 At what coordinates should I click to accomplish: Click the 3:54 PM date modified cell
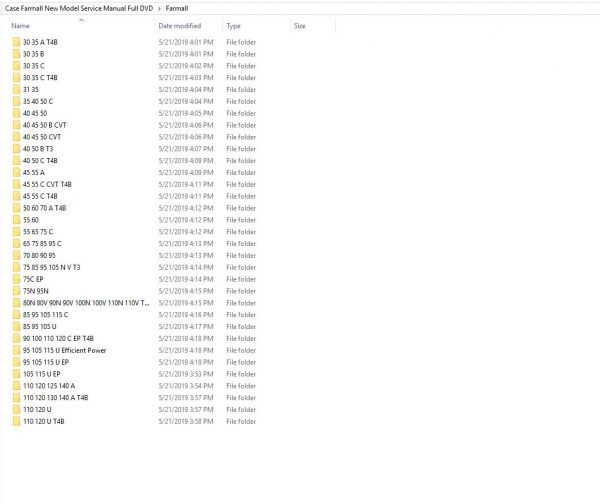pos(186,386)
